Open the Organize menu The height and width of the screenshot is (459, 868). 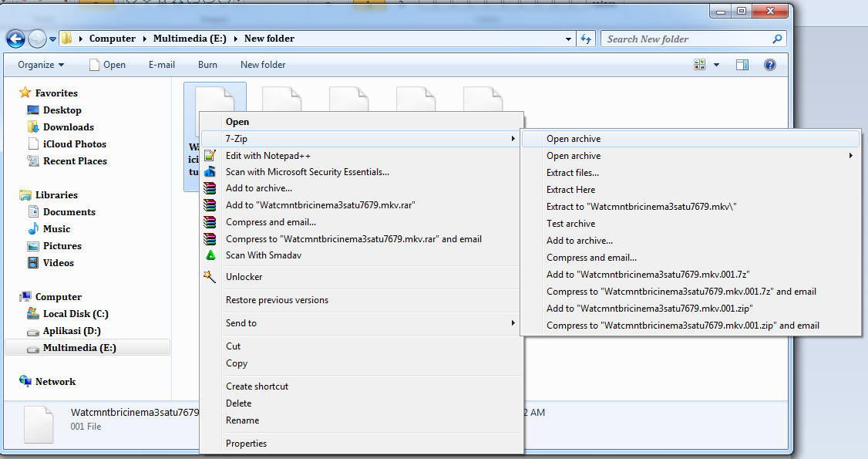[41, 65]
